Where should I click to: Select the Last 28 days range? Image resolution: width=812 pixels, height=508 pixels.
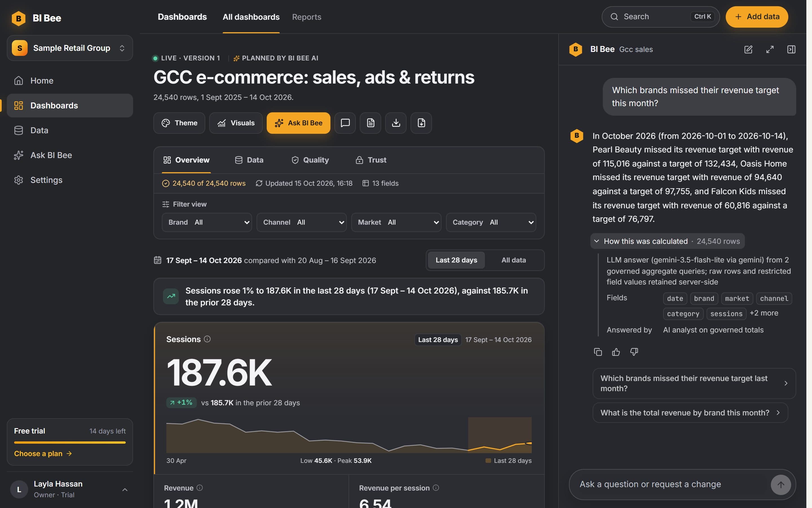tap(456, 260)
